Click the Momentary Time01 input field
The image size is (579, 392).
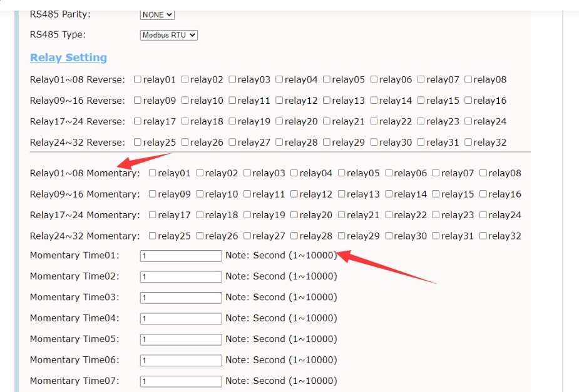[x=181, y=256]
